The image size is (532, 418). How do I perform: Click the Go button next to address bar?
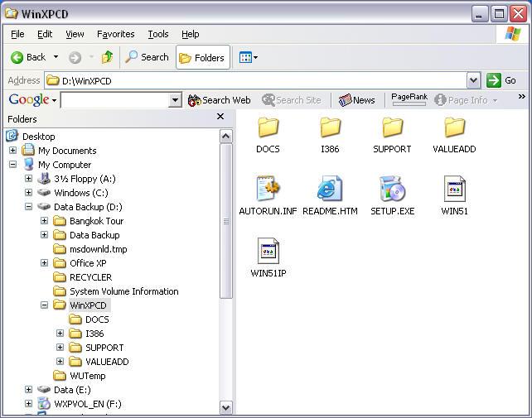click(x=501, y=80)
